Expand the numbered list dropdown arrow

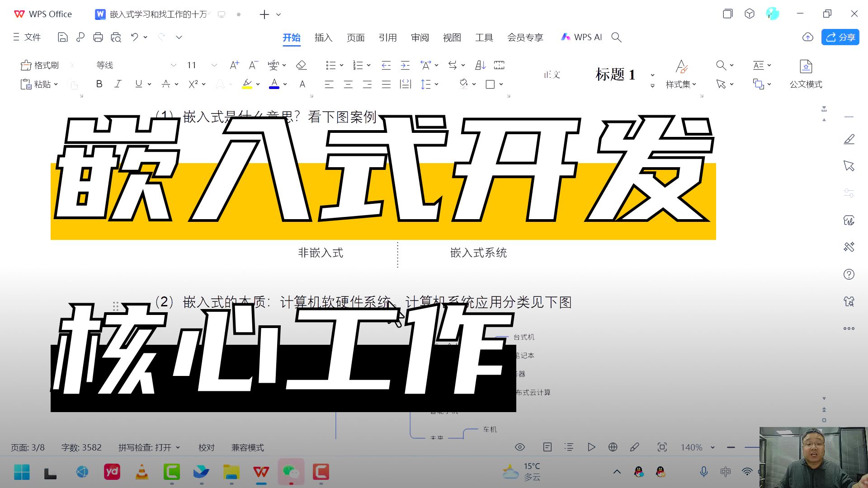[x=369, y=66]
